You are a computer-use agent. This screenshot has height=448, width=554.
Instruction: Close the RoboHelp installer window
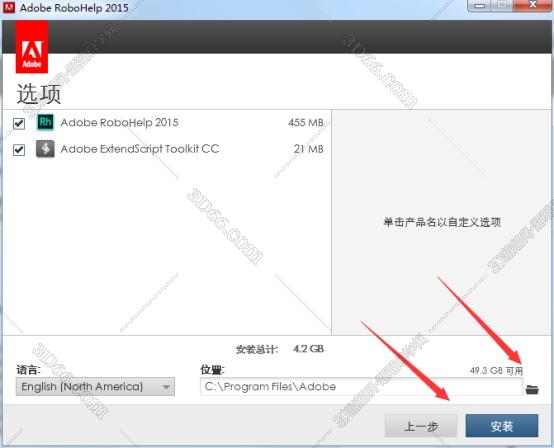(x=533, y=5)
